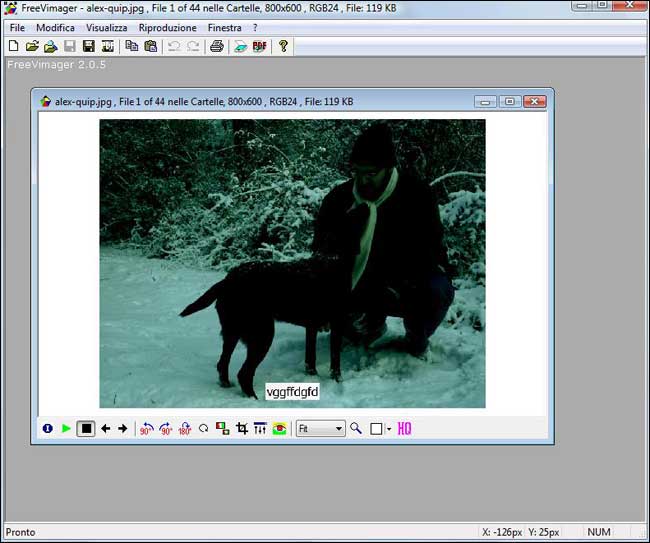Click the Open folder icon
The height and width of the screenshot is (543, 650).
32,46
